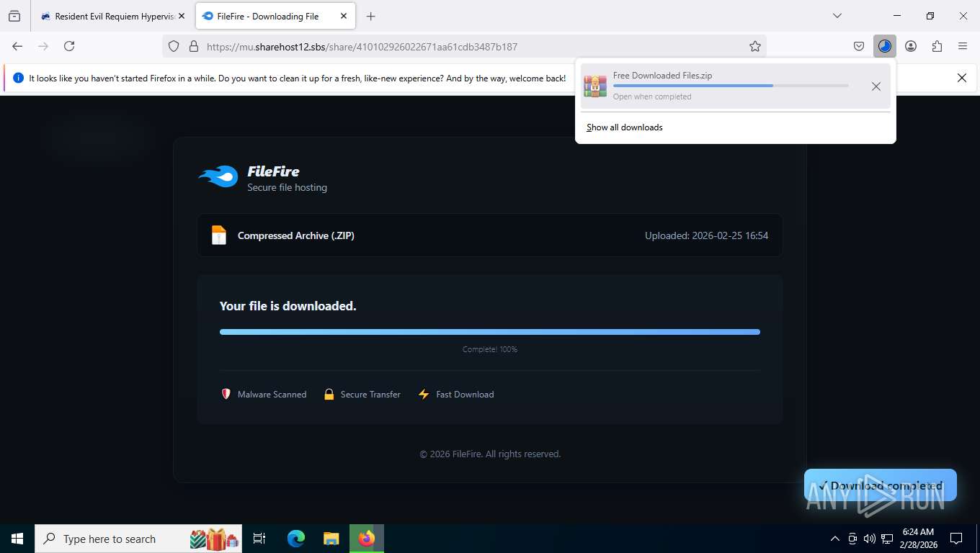This screenshot has width=980, height=553.
Task: View site security padlock info
Action: click(193, 46)
